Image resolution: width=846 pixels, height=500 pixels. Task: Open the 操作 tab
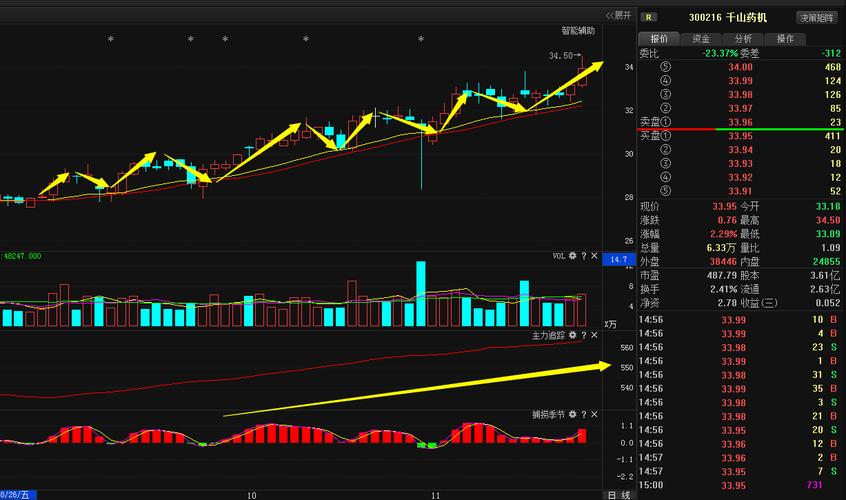pyautogui.click(x=785, y=39)
